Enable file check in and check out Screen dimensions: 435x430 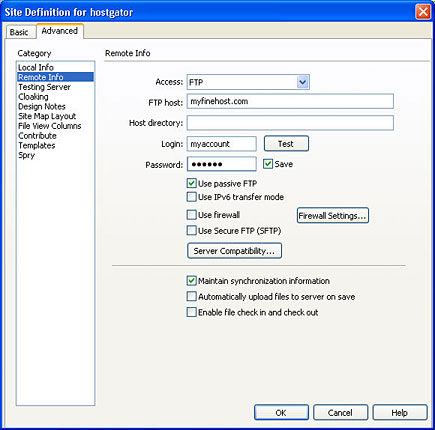pyautogui.click(x=191, y=312)
